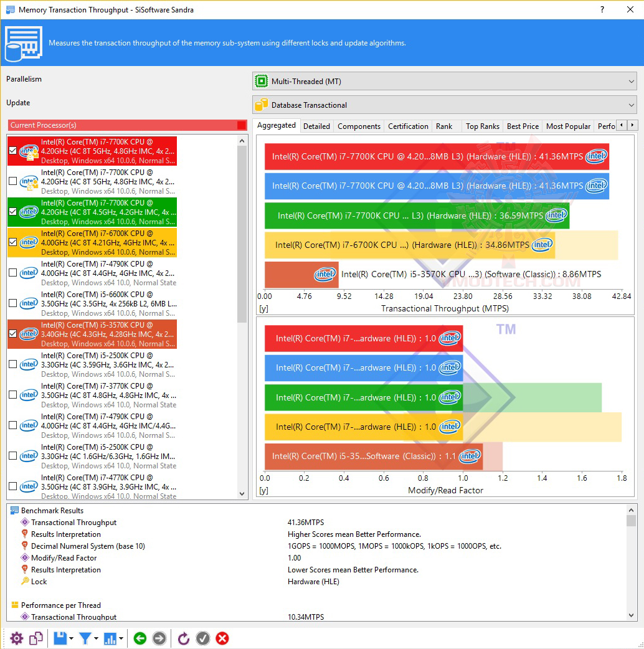Open the Rank tab
Viewport: 644px width, 649px height.
click(x=444, y=126)
